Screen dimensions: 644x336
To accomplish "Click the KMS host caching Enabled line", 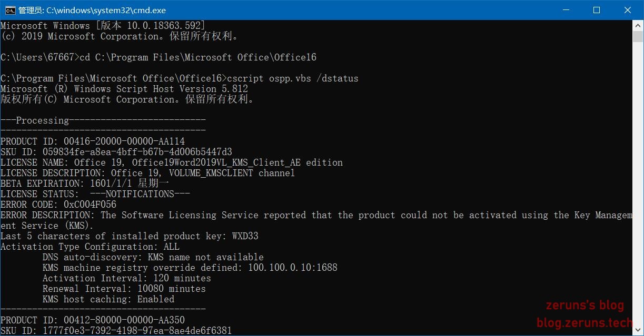I will click(x=108, y=299).
